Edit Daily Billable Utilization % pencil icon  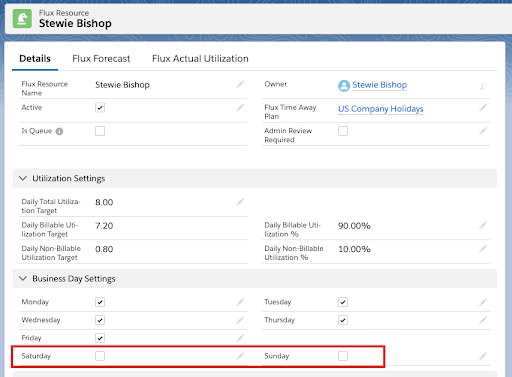[483, 225]
